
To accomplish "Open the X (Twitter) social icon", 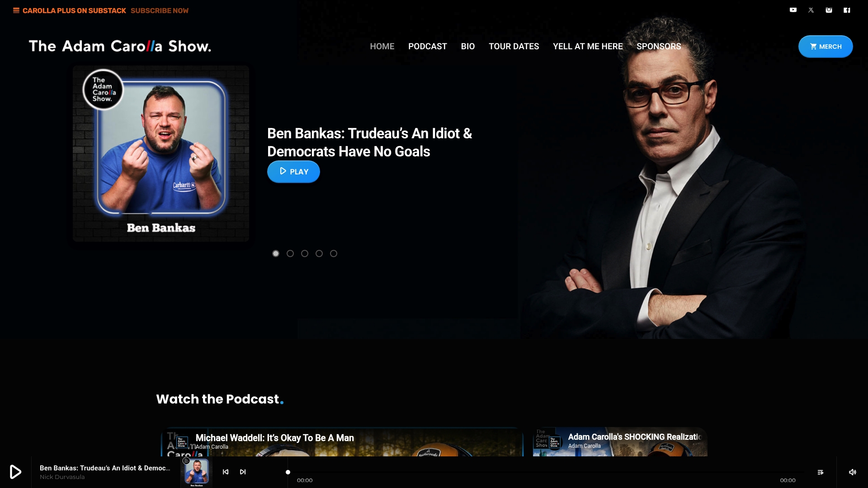I will (x=811, y=10).
